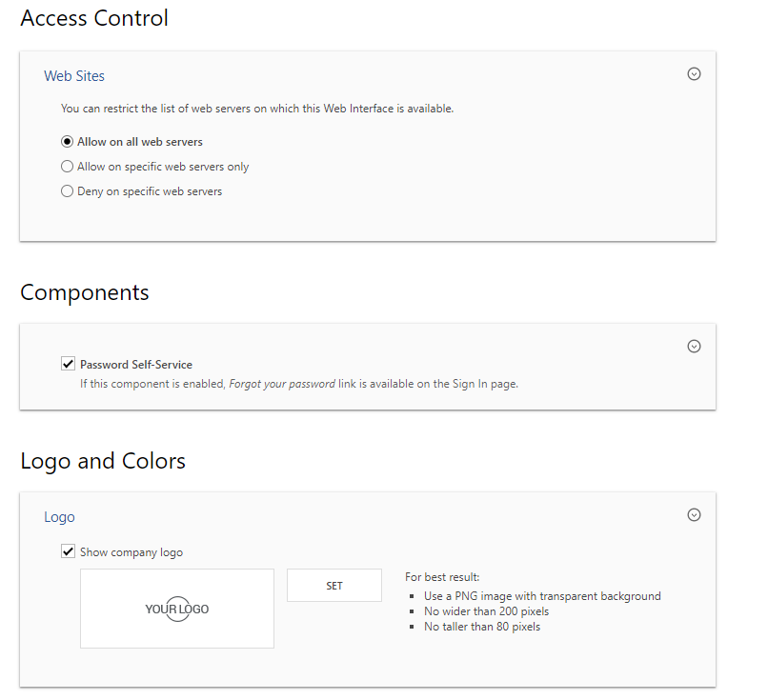The height and width of the screenshot is (700, 768).
Task: Click the circular logo icon in preview
Action: point(177,609)
